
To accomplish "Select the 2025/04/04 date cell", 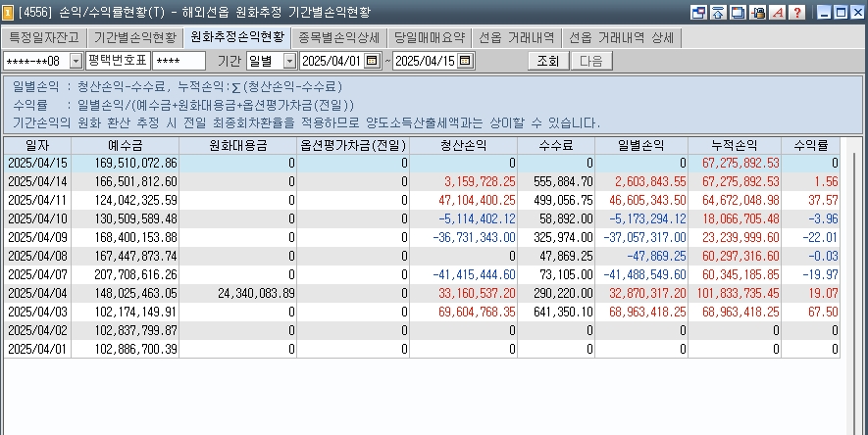I will coord(37,294).
